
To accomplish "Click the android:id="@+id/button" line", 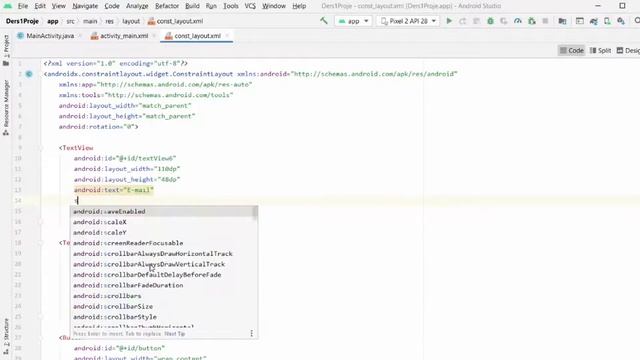I will click(119, 348).
